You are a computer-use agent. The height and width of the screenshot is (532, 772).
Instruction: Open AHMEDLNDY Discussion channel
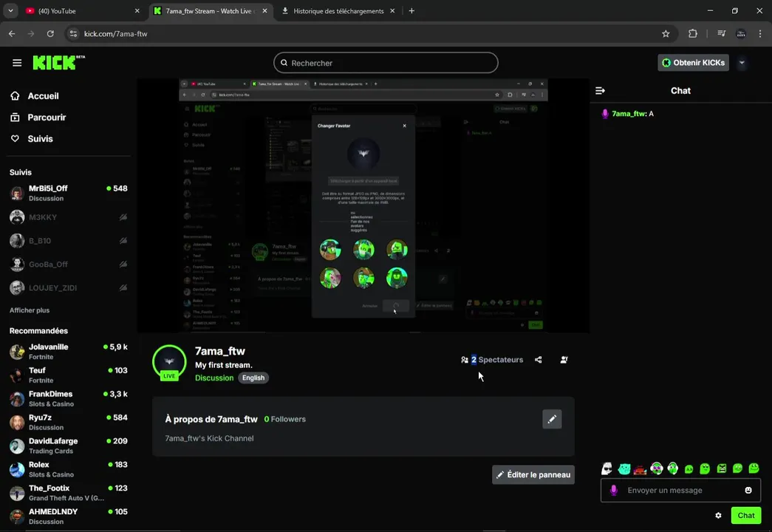(69, 516)
